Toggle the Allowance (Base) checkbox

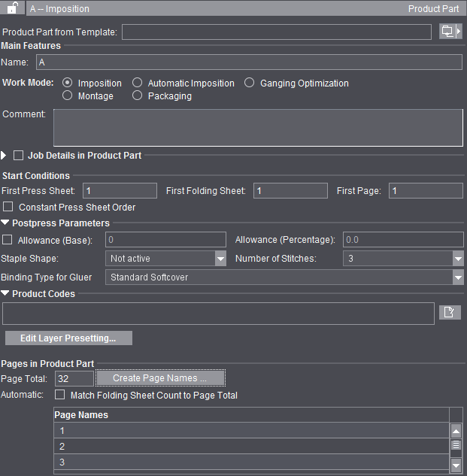(x=8, y=240)
